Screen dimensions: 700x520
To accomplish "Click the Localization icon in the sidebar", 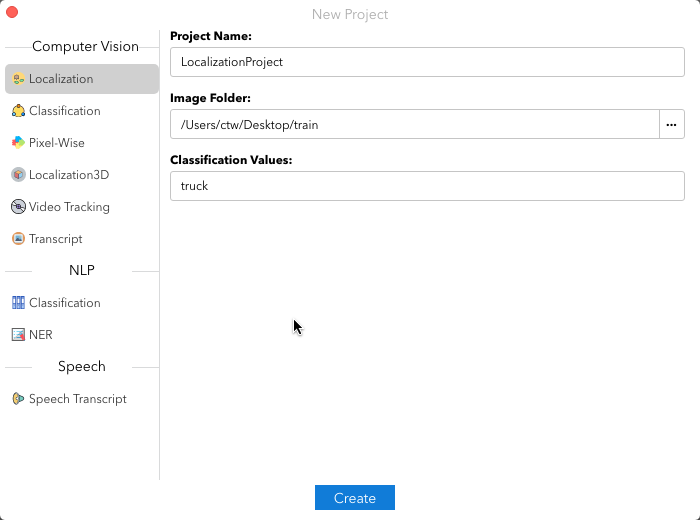I will coord(18,79).
